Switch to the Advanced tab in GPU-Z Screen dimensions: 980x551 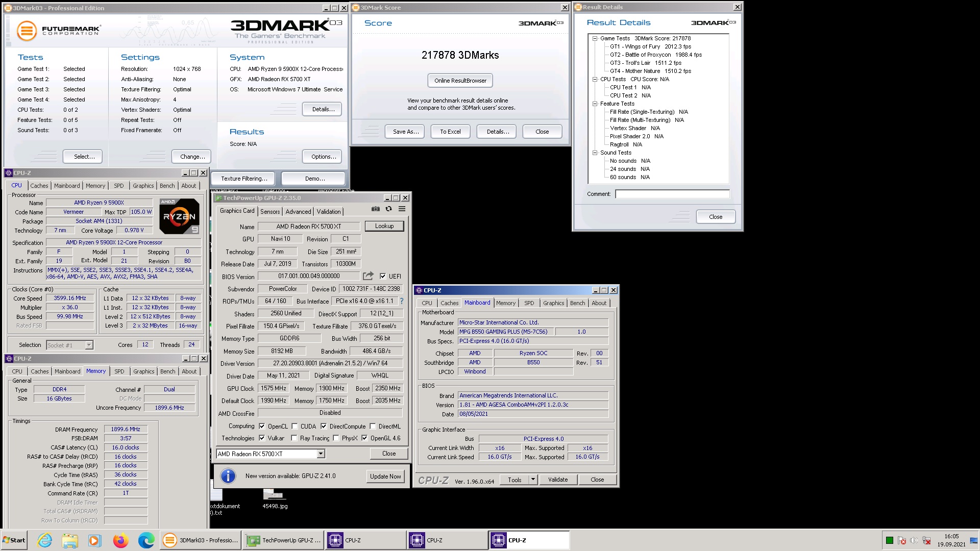(298, 212)
